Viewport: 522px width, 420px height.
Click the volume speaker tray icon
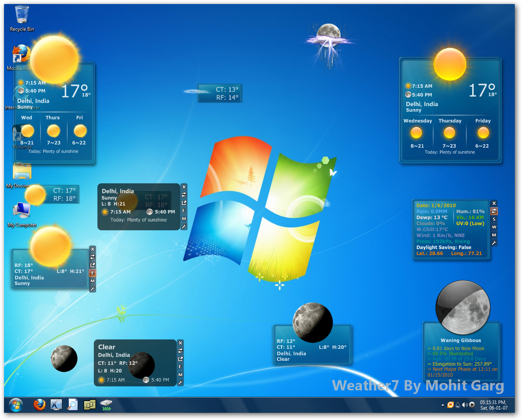click(x=465, y=405)
